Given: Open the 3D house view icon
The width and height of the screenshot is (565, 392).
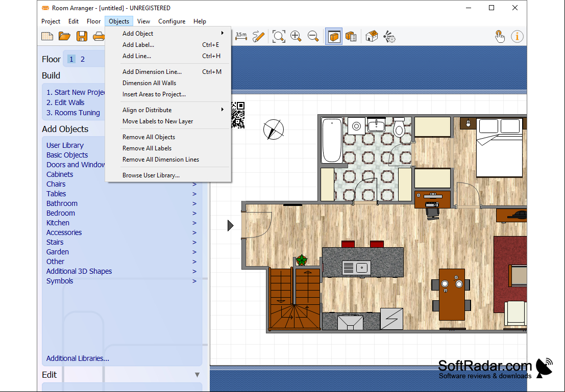Looking at the screenshot, I should pyautogui.click(x=372, y=36).
